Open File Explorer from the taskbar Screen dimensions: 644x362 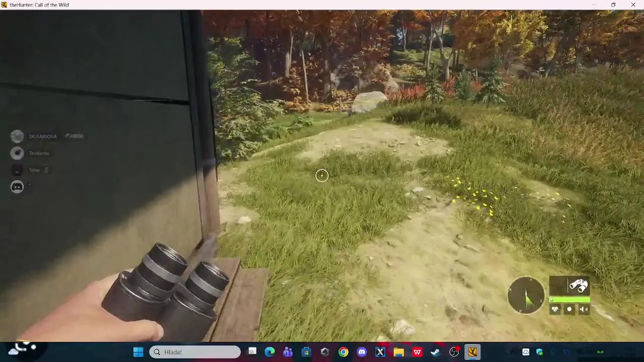pos(398,352)
